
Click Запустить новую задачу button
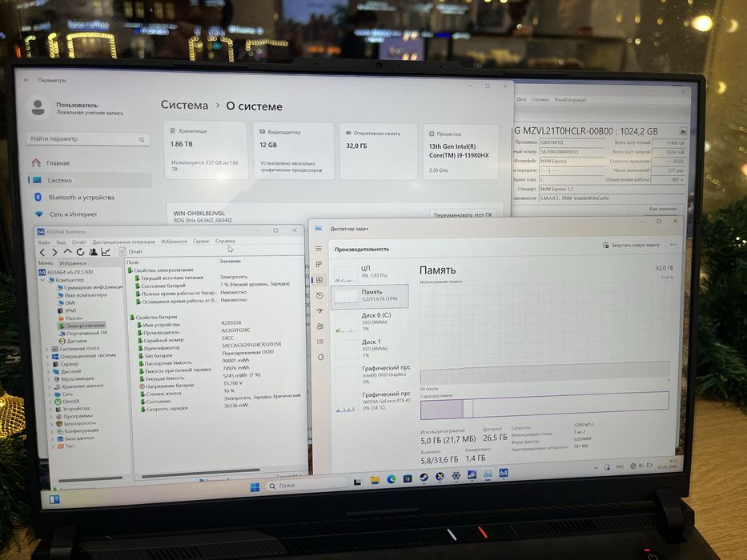click(632, 245)
